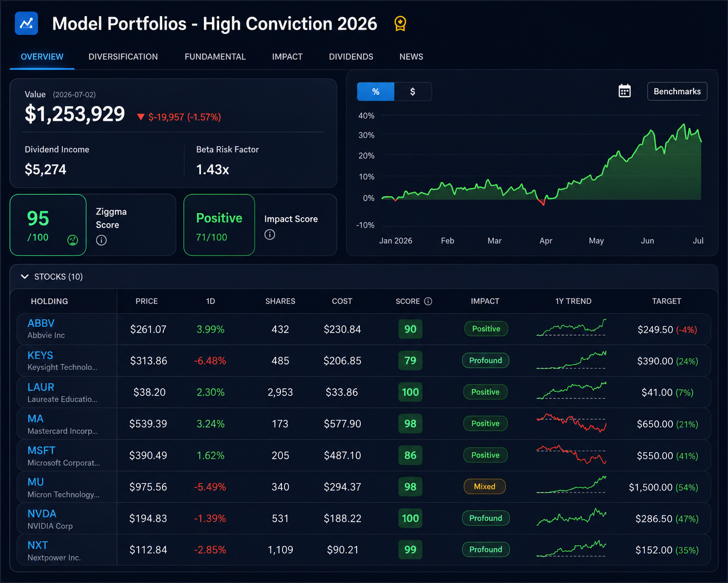
Task: Open the chart calendar date picker
Action: (625, 91)
